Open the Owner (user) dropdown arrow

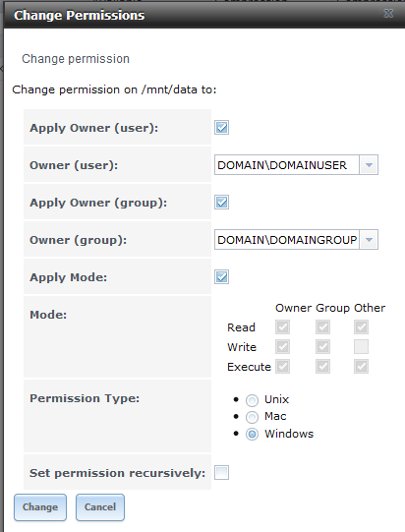point(369,165)
